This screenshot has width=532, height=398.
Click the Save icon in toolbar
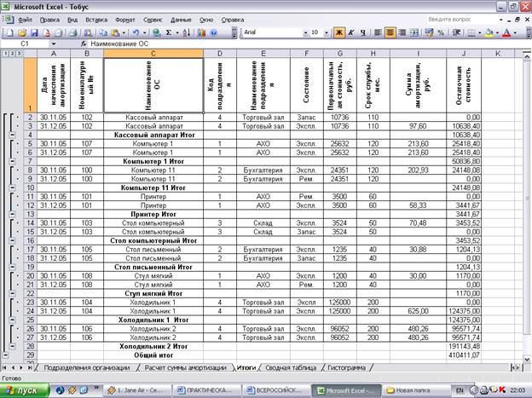coord(36,32)
